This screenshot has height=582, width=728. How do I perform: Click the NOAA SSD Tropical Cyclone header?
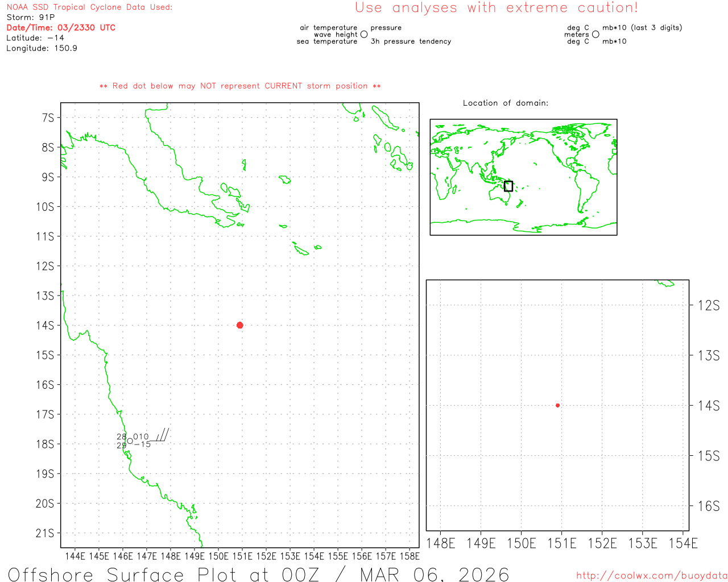coord(89,7)
